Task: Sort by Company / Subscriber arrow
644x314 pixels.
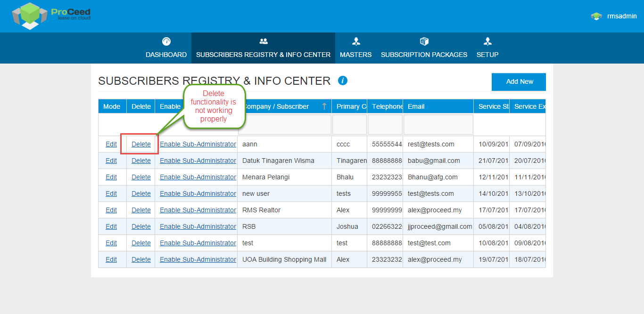Action: point(324,106)
